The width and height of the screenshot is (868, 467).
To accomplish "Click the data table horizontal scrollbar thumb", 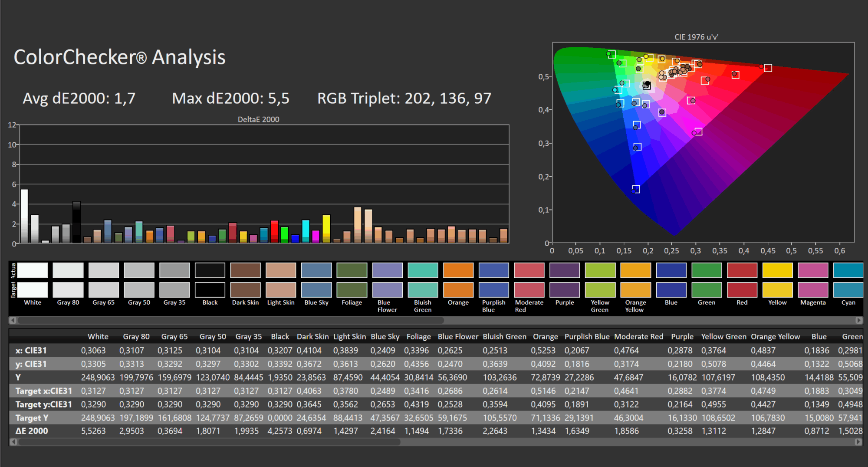I will pyautogui.click(x=208, y=442).
